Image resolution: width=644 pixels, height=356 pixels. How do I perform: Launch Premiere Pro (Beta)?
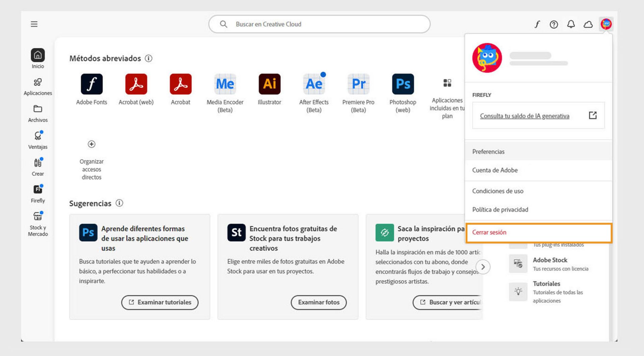click(x=358, y=93)
